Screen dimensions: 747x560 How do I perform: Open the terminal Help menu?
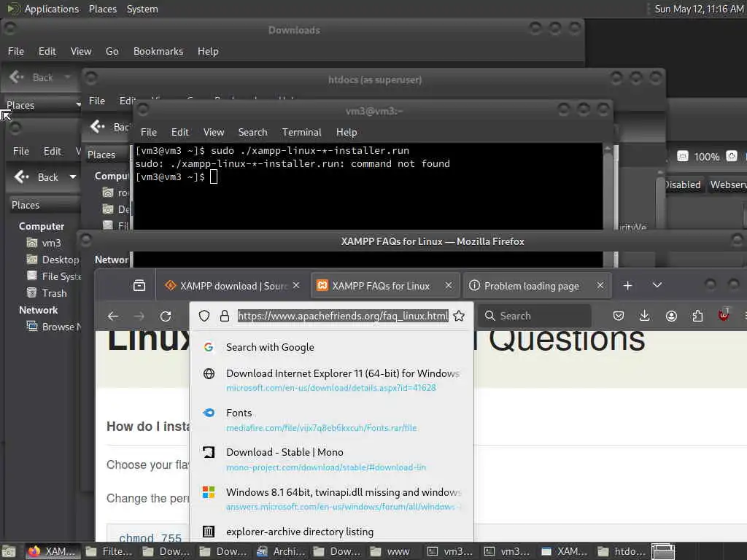[x=347, y=133]
